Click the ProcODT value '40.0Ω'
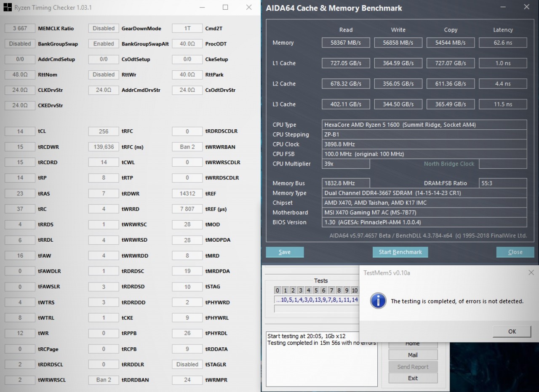The image size is (539, 392). tap(187, 44)
